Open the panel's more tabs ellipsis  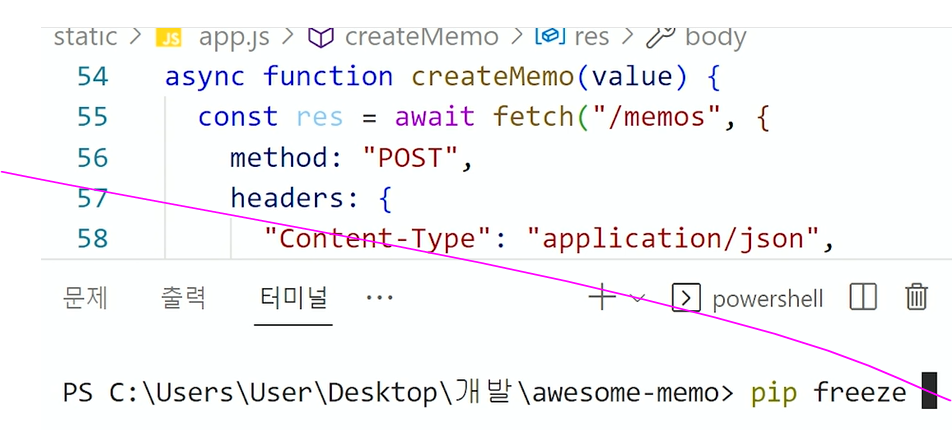(x=380, y=298)
